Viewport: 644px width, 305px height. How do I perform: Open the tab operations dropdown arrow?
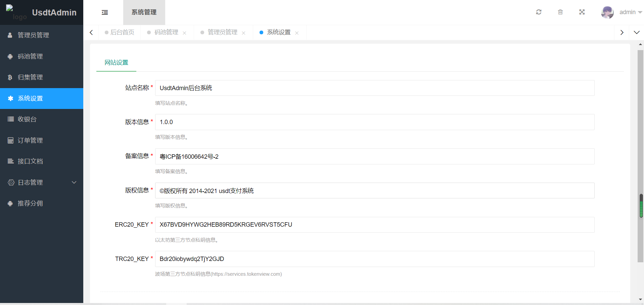click(x=636, y=33)
